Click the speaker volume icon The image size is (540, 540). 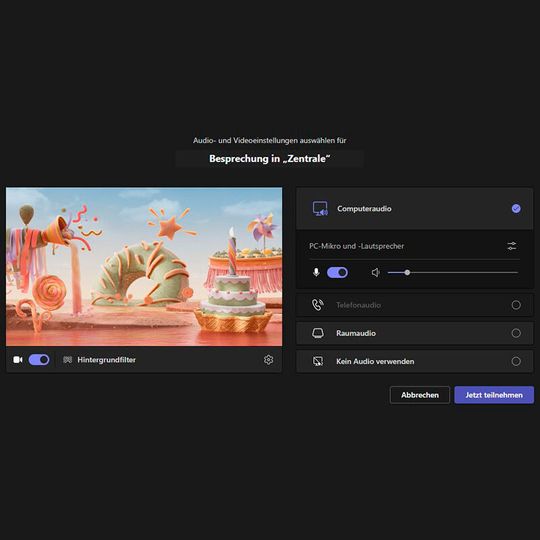point(375,272)
